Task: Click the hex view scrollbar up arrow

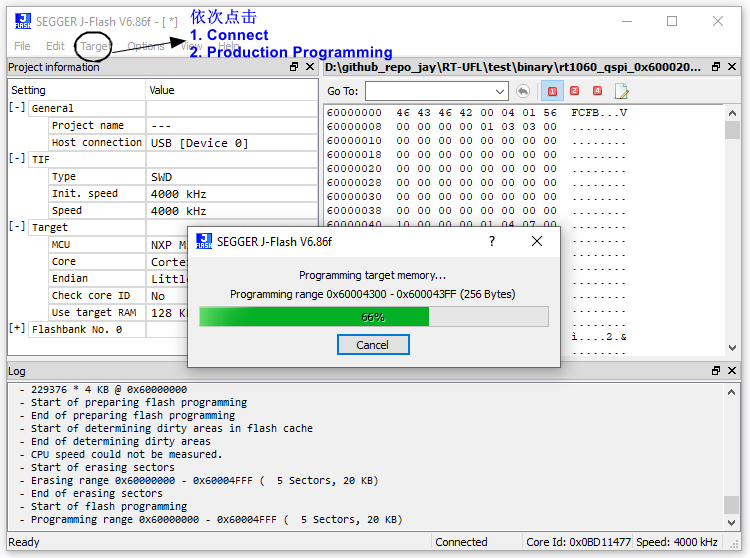Action: click(x=732, y=113)
